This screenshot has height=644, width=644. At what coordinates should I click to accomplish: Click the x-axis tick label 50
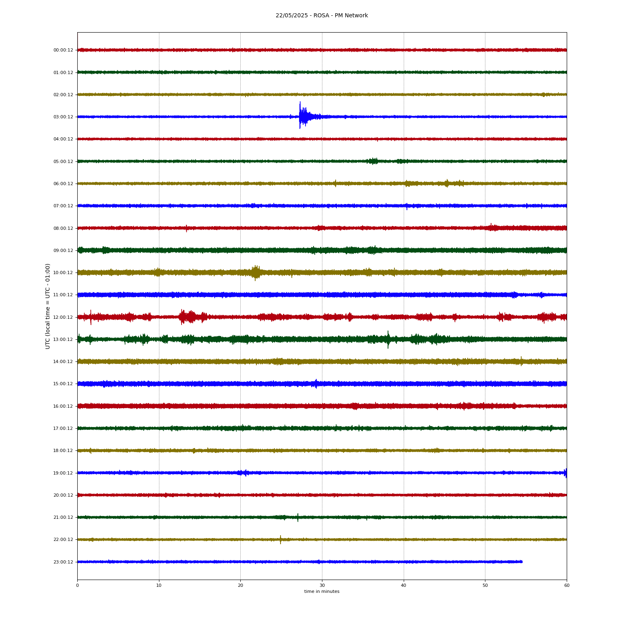485,585
